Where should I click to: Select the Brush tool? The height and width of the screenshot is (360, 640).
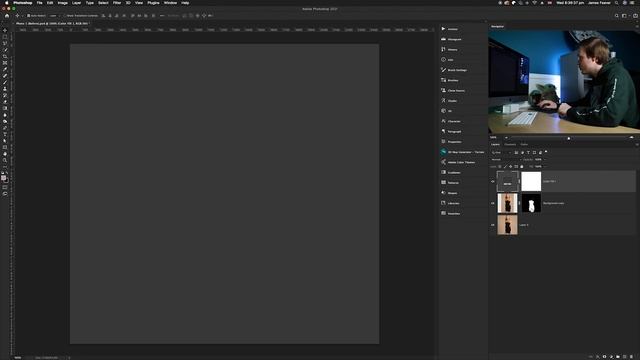(5, 82)
